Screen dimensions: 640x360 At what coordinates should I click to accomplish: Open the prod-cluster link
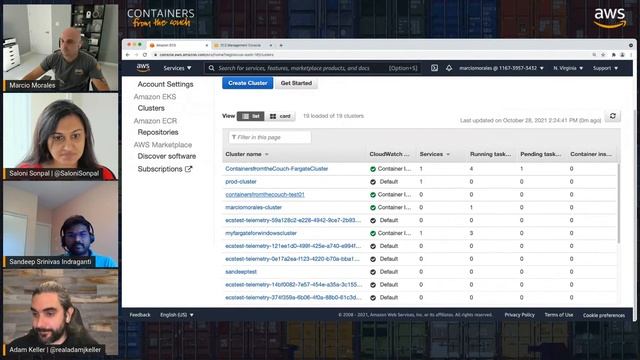241,182
